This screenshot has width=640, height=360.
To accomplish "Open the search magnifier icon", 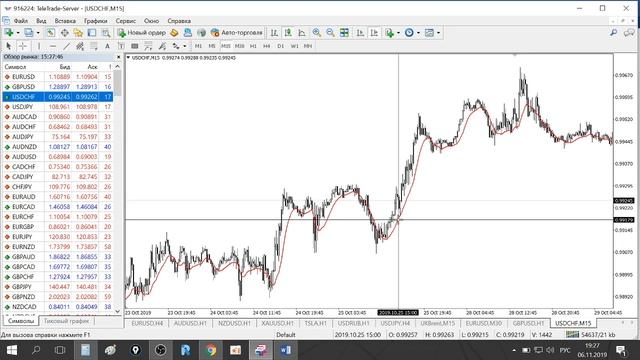I will 613,33.
